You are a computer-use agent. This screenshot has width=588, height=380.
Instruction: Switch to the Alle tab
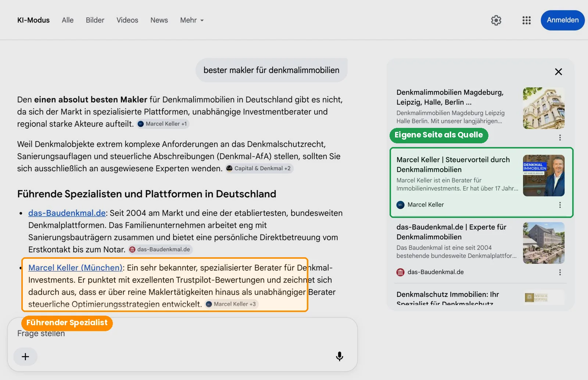(x=68, y=20)
